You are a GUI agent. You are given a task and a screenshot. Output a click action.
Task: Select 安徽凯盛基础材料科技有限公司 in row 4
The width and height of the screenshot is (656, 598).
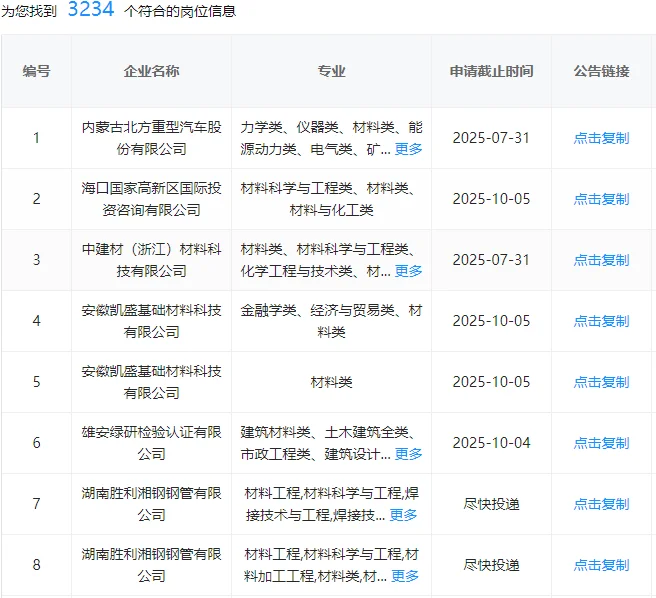click(x=151, y=321)
